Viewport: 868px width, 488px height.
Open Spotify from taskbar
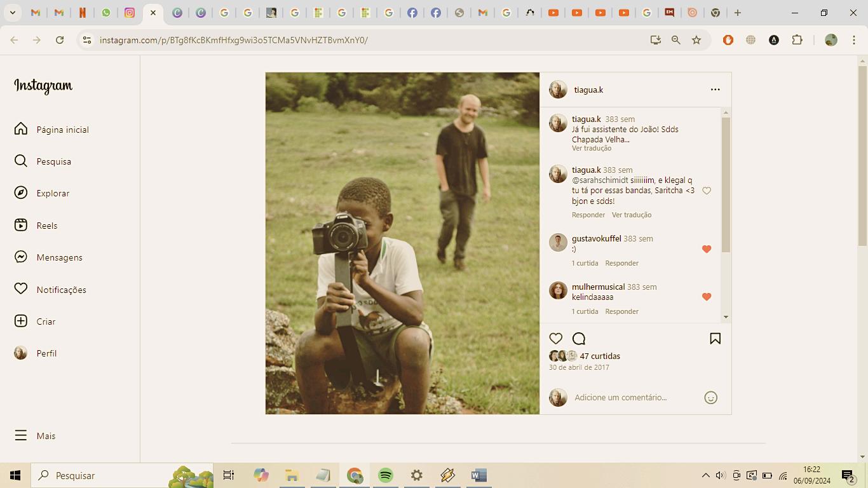click(x=386, y=475)
